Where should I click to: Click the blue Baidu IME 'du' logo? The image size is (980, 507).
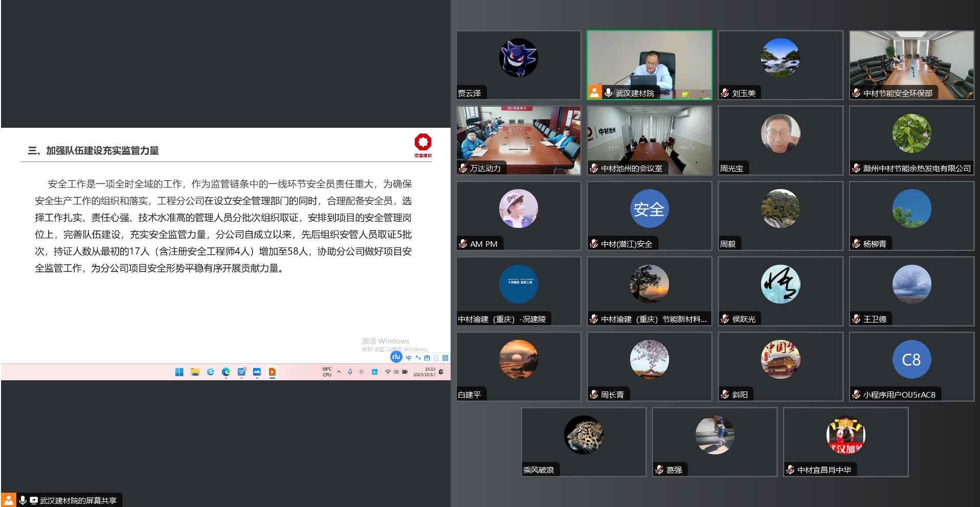click(x=396, y=357)
